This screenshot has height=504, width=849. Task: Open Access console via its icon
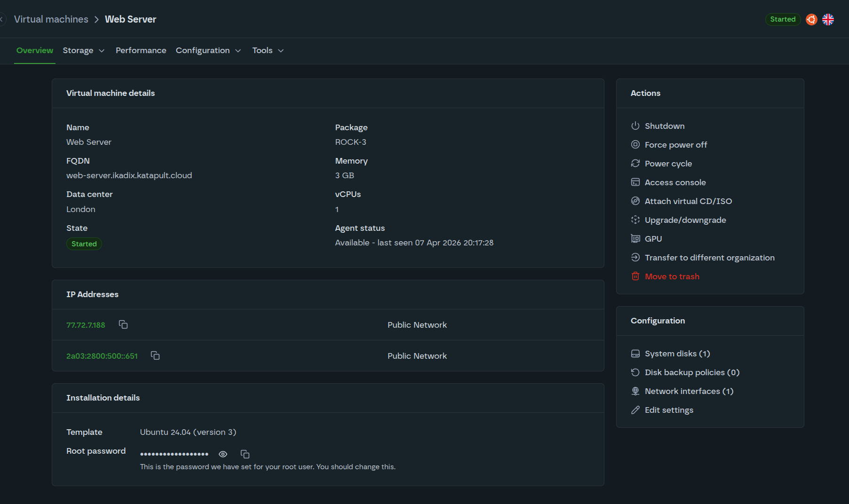[x=635, y=182]
